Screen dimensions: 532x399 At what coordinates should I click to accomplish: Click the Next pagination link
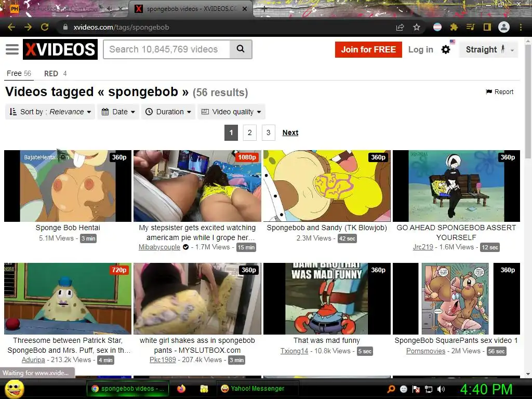coord(290,132)
